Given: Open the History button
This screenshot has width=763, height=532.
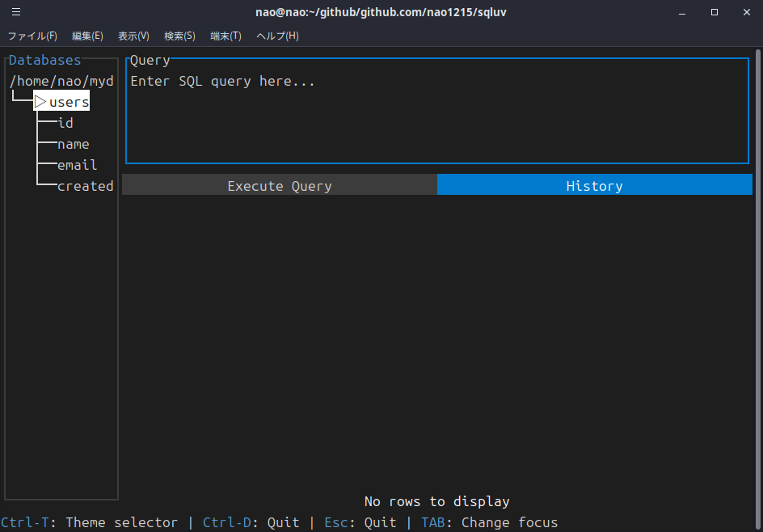Looking at the screenshot, I should pyautogui.click(x=594, y=186).
